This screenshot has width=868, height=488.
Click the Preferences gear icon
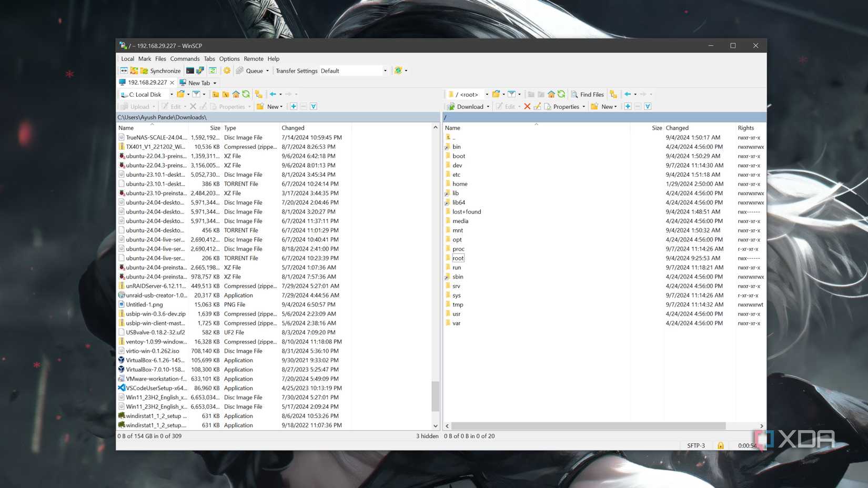coord(227,70)
